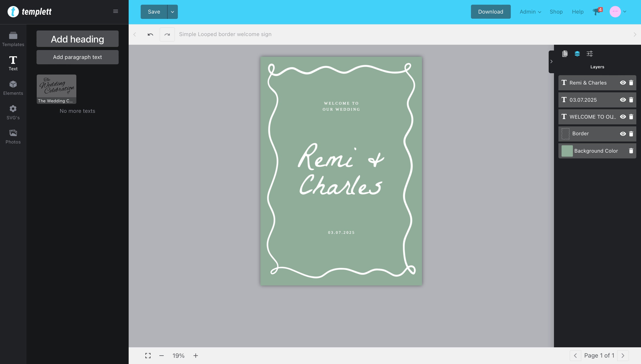Toggle visibility of the Border layer
Viewport: 641px width, 364px height.
(x=623, y=134)
